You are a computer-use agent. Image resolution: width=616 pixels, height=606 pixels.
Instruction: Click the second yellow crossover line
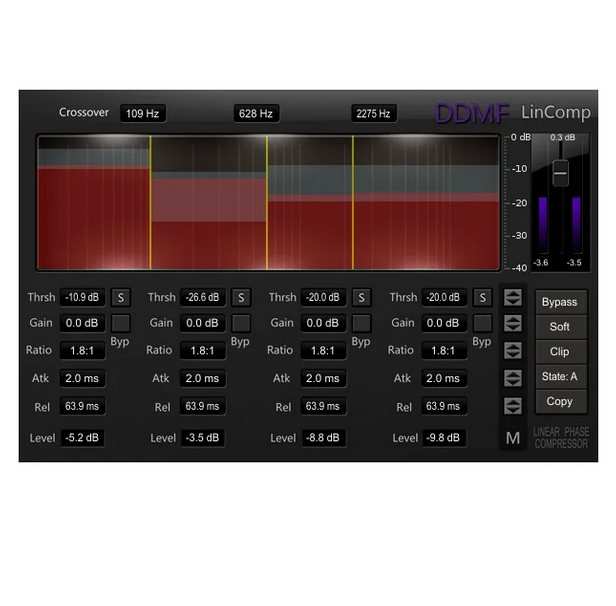267,202
